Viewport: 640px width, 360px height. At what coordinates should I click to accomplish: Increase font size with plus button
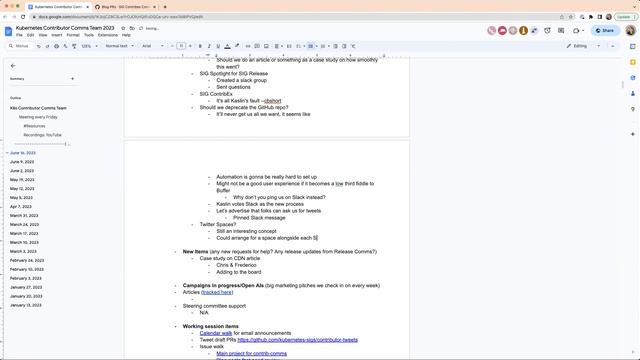(x=190, y=46)
